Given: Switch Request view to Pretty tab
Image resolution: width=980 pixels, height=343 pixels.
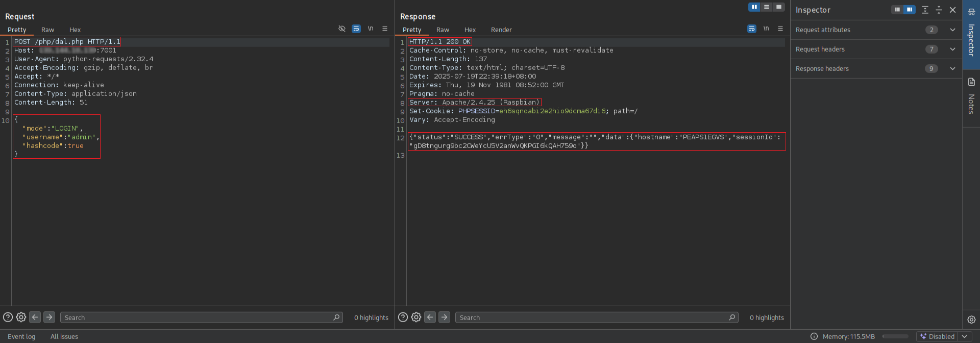Looking at the screenshot, I should point(17,30).
